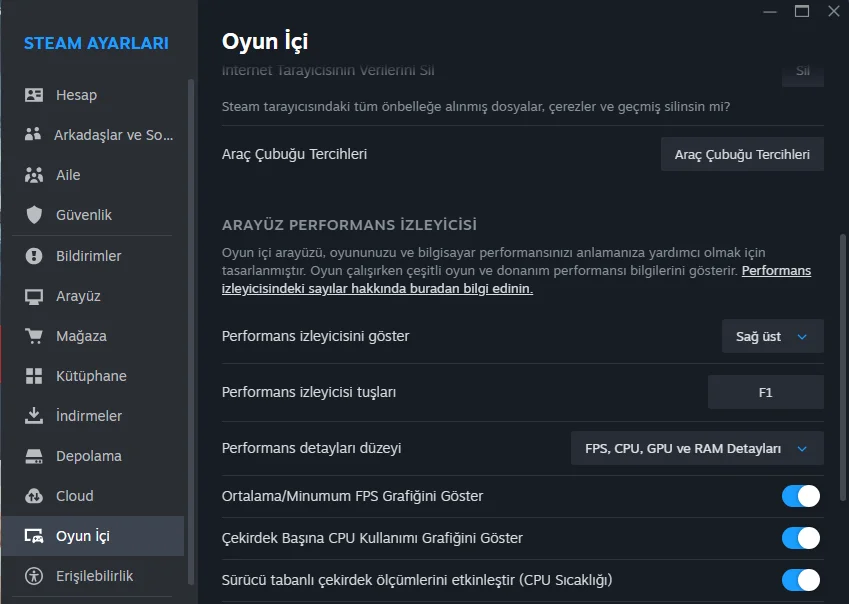Click the Oyun İçi page heading
Screen dimensions: 849x604
point(265,42)
